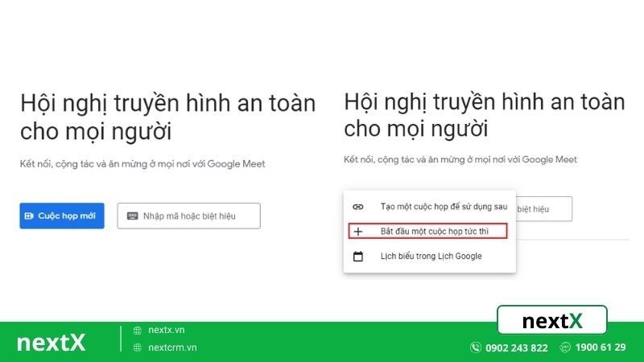Click the globe icon beside nextcrm.vn
The width and height of the screenshot is (644, 362).
(x=137, y=348)
